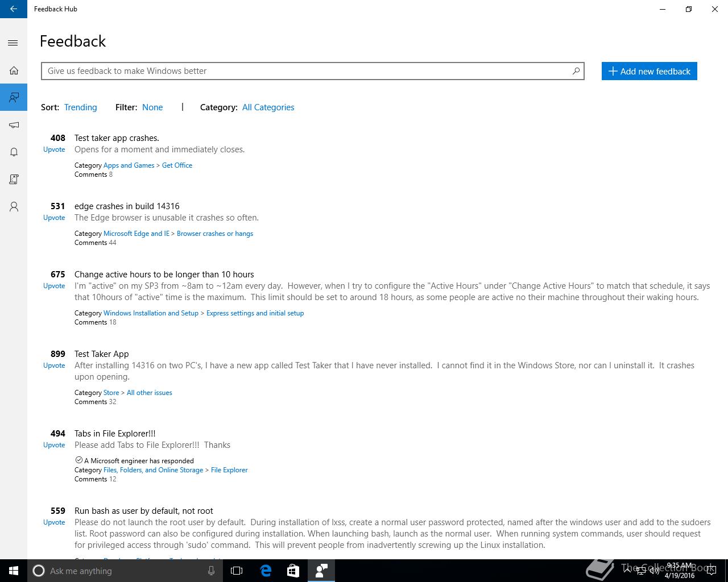Open profile person icon in sidebar
This screenshot has height=582, width=728.
coord(14,207)
